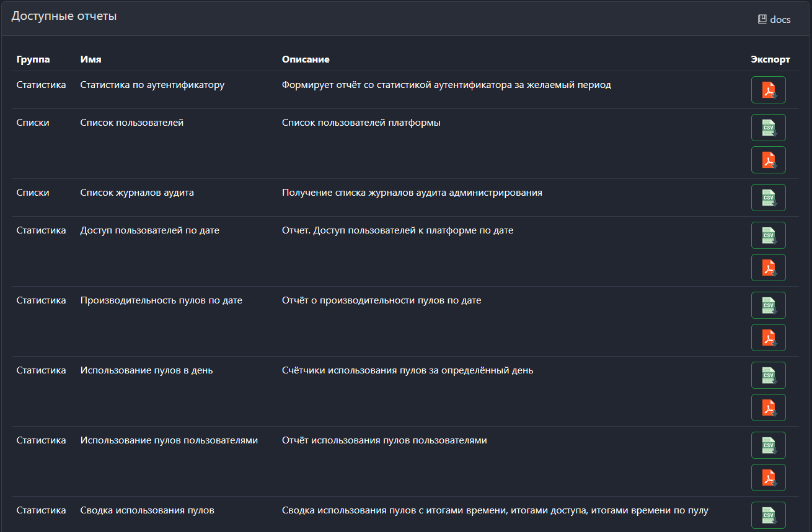Export Список пользователей as CSV

768,128
